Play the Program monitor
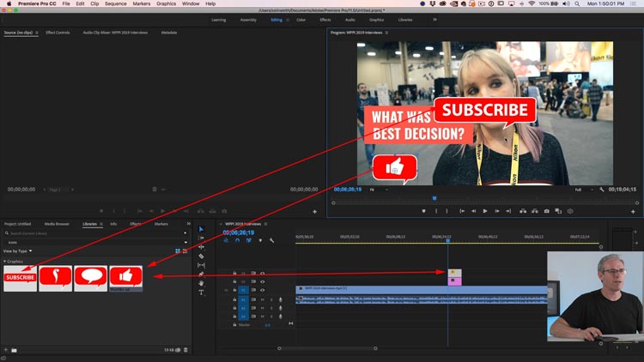Screen dimensions: 644x362 pyautogui.click(x=485, y=211)
